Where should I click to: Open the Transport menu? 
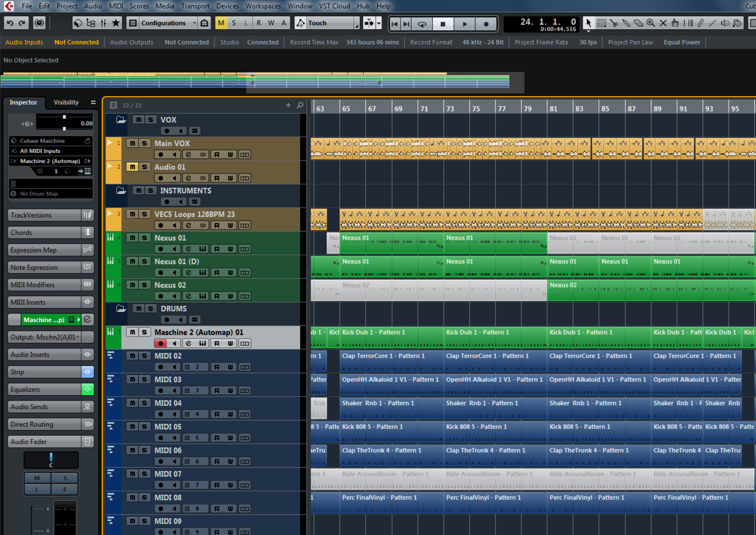tap(195, 6)
